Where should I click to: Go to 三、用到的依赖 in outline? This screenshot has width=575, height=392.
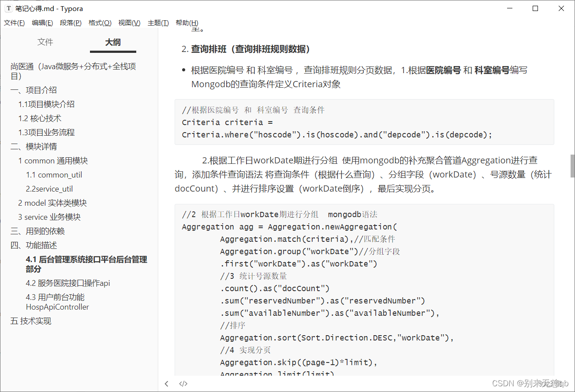click(x=38, y=231)
